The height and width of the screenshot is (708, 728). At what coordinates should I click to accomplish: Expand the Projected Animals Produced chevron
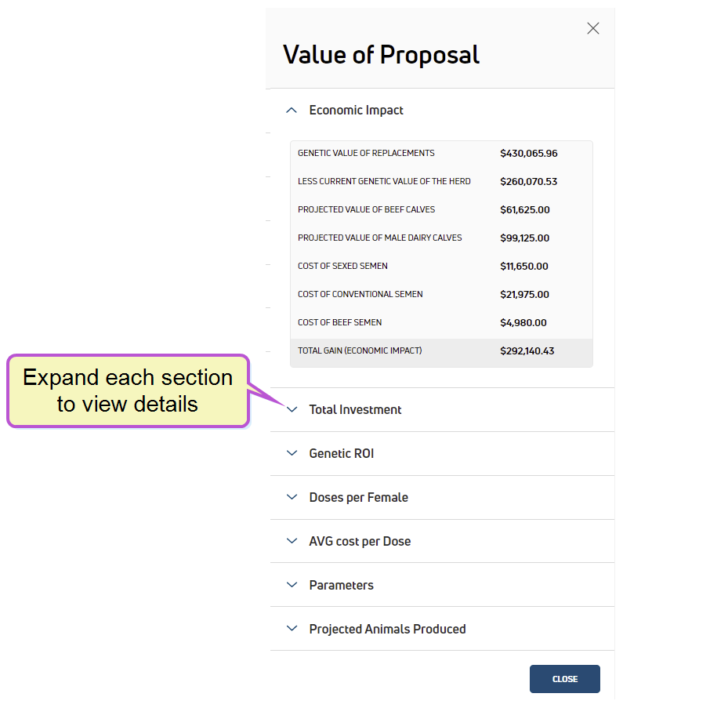pos(292,629)
